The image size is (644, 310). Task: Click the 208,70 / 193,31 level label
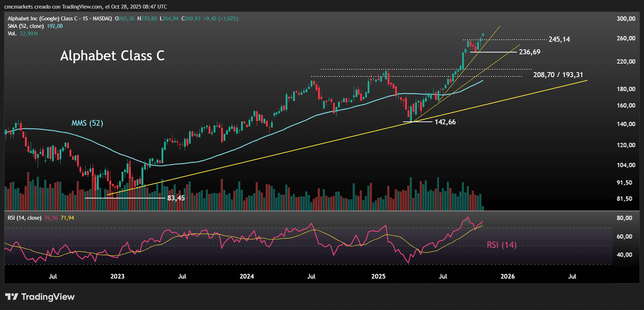coord(558,75)
